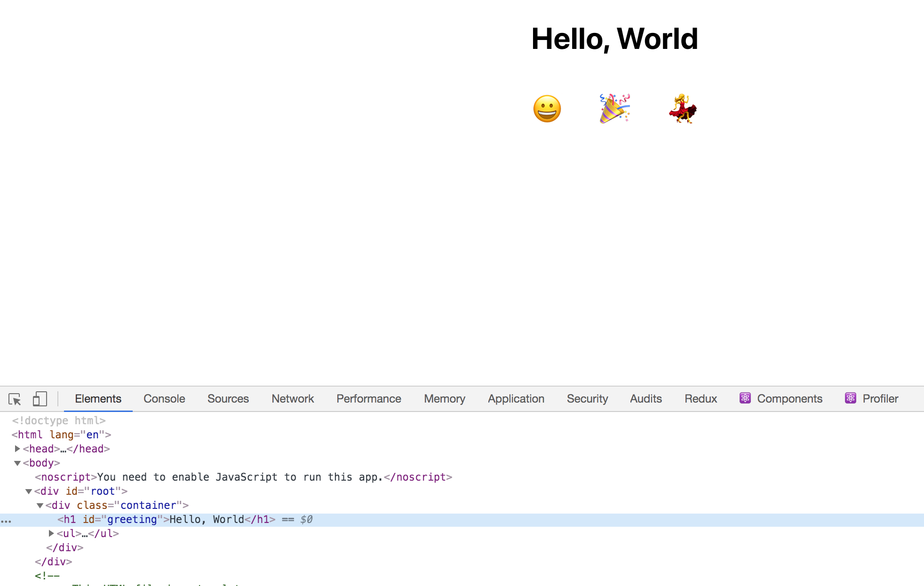Collapse the div class container node
Screen dimensions: 924x586
point(40,506)
